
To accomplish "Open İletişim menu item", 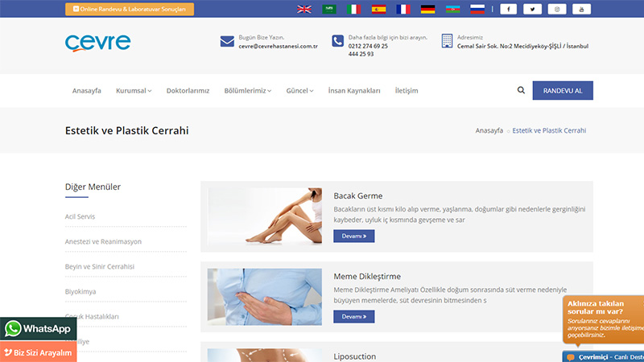I will (407, 90).
